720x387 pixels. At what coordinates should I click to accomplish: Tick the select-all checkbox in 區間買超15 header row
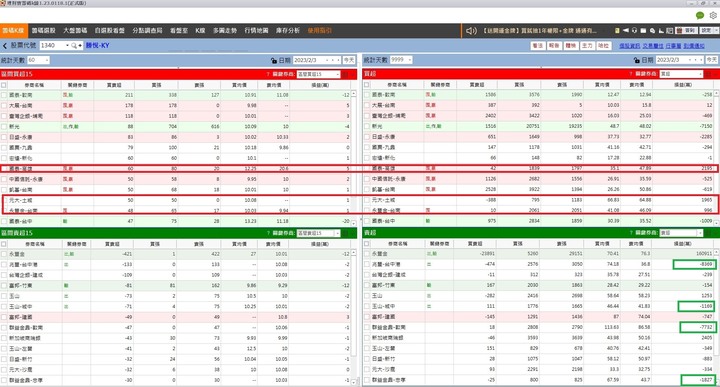point(4,85)
